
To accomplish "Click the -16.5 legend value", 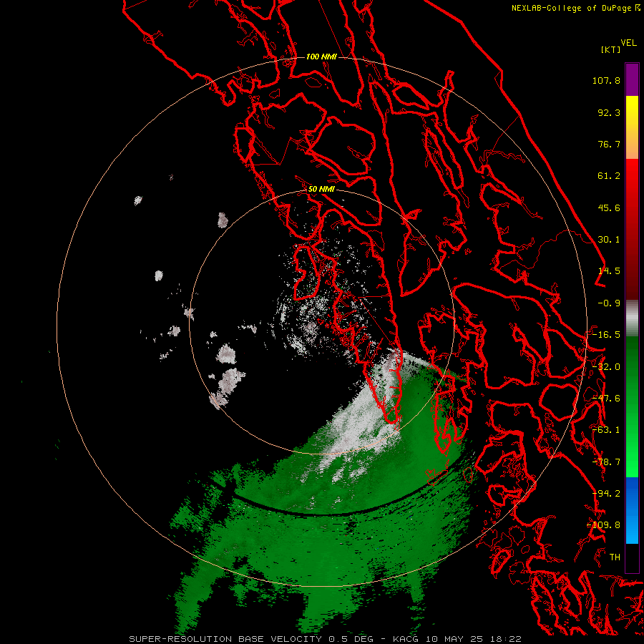I will coord(606,335).
